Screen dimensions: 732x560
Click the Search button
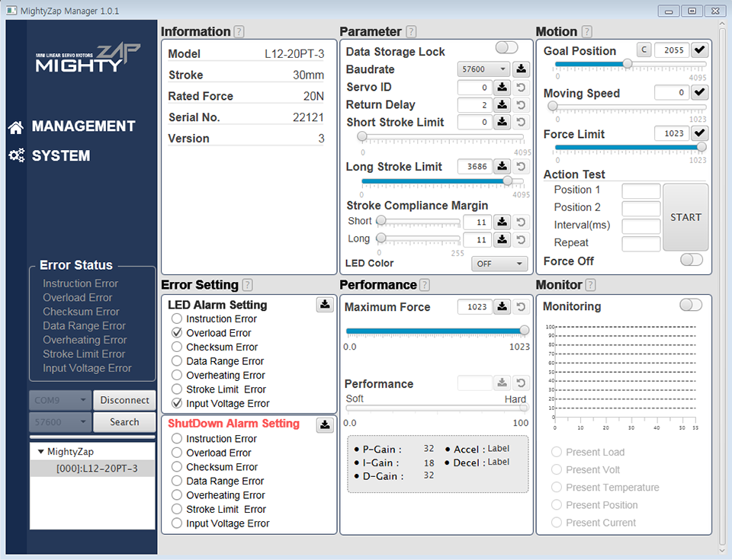(x=124, y=422)
